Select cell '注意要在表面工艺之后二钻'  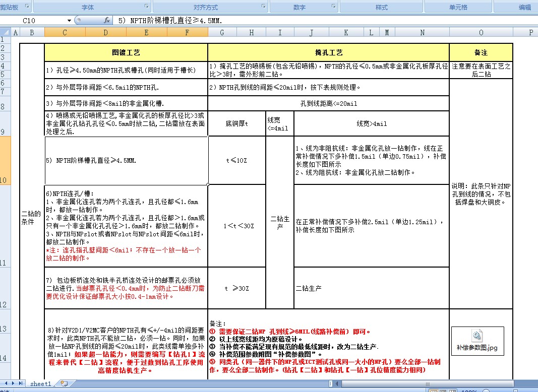(x=481, y=71)
